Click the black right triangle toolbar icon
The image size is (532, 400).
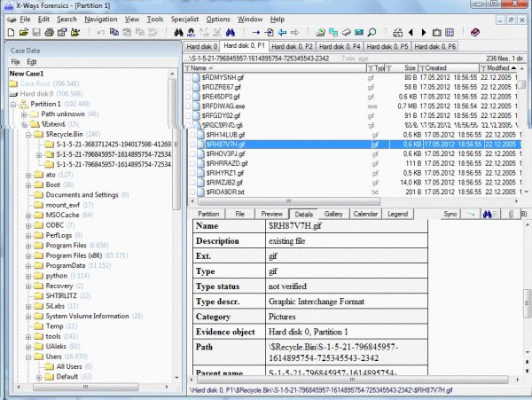click(x=424, y=33)
